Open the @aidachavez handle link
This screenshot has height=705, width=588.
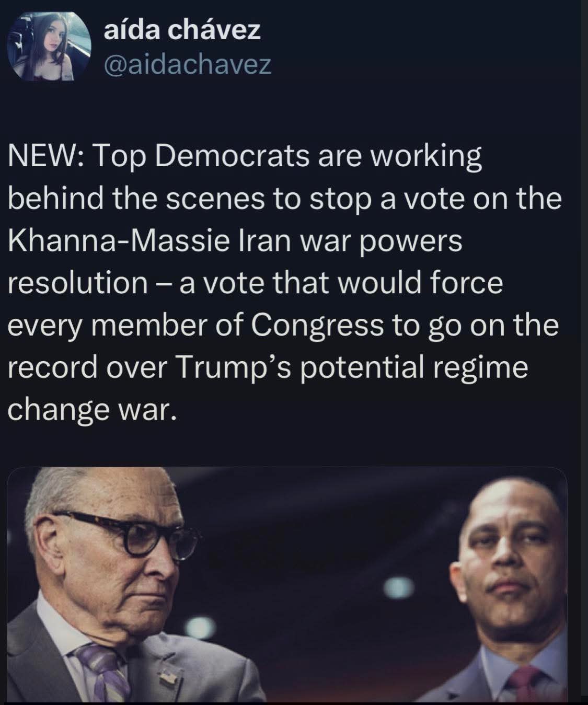point(188,65)
